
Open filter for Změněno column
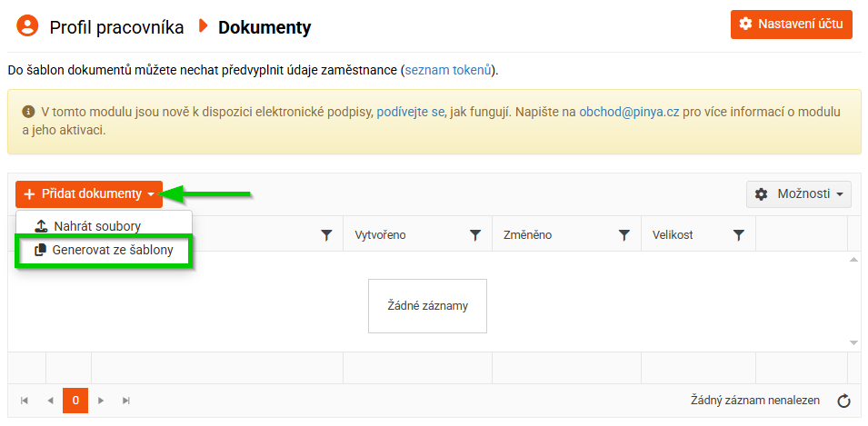click(624, 235)
